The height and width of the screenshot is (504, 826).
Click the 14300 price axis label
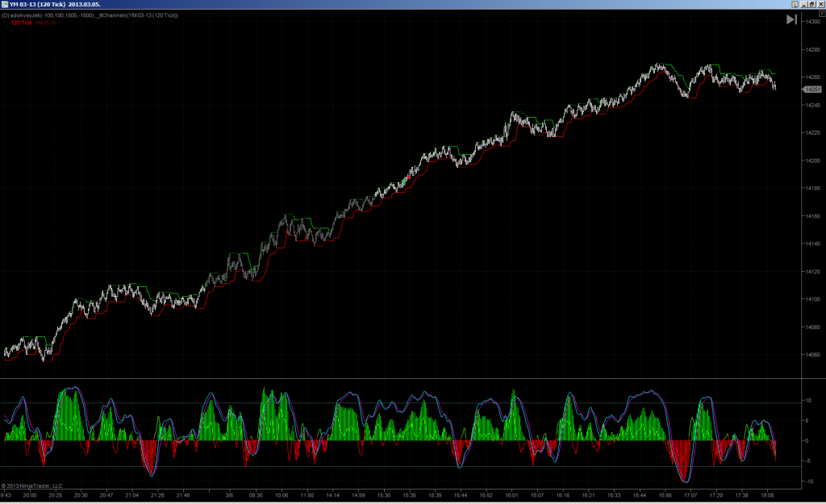tap(812, 22)
